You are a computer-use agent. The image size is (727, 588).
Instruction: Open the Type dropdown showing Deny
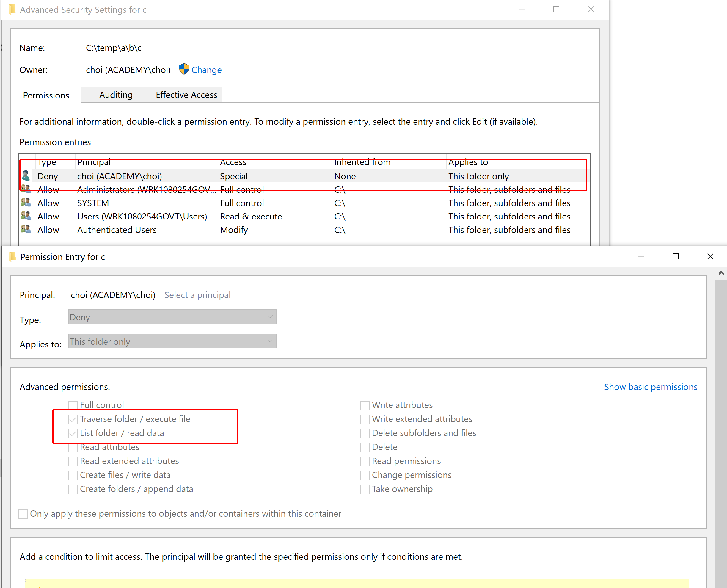coord(172,317)
